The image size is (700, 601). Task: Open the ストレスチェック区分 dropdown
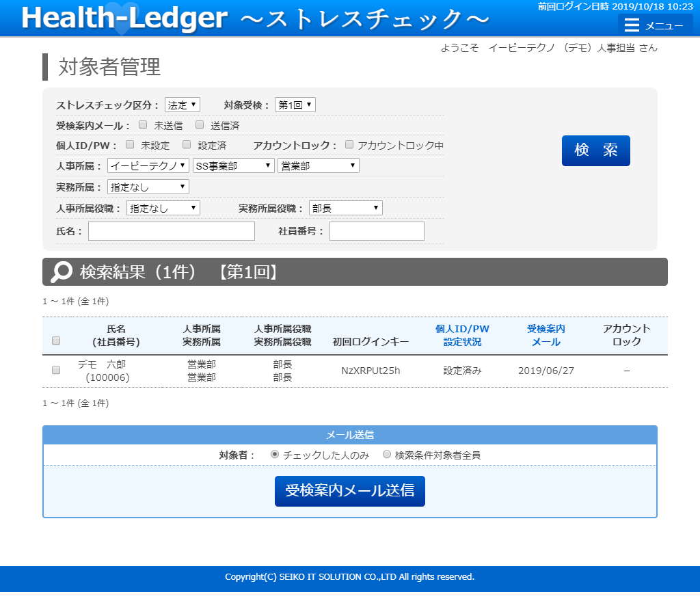pos(182,105)
